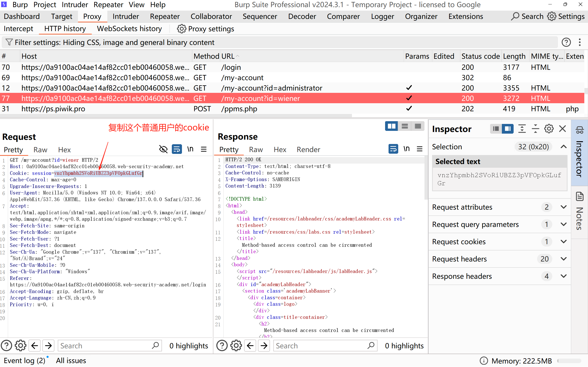Open the Proxy settings gear
This screenshot has width=588, height=367.
(x=181, y=29)
